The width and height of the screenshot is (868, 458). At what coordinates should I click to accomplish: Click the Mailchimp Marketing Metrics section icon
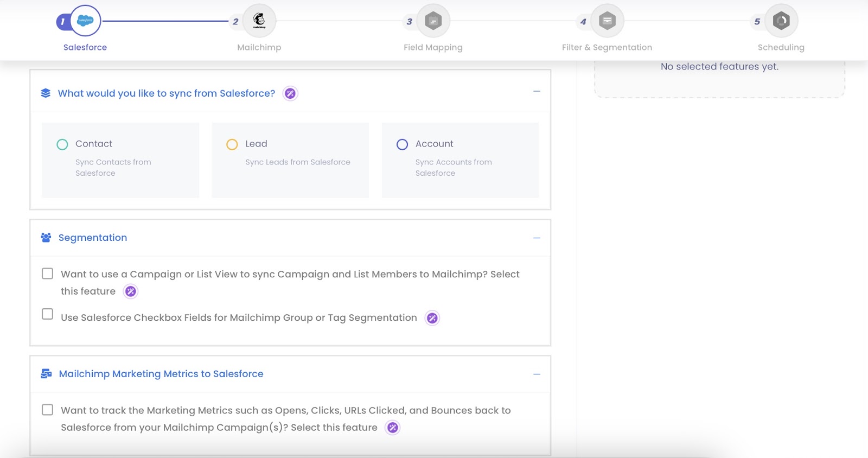click(46, 374)
